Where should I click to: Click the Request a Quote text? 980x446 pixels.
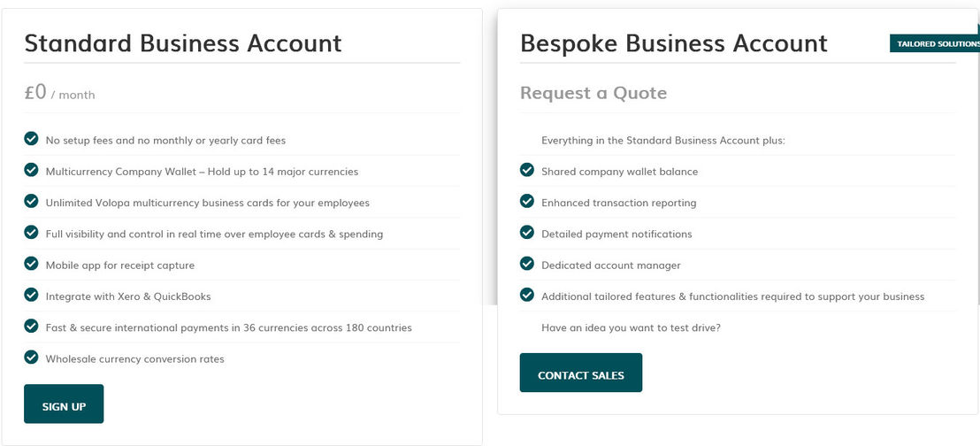[x=593, y=93]
